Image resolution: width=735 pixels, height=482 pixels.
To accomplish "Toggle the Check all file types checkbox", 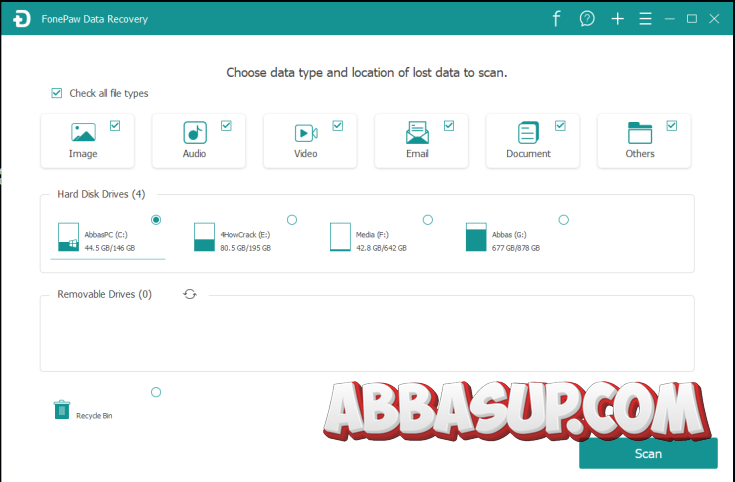I will click(x=57, y=93).
